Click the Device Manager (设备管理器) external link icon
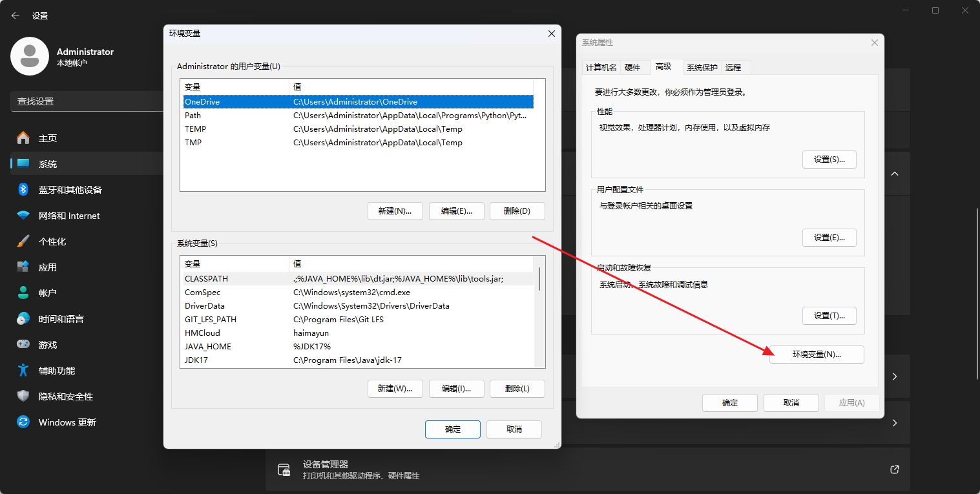Image resolution: width=980 pixels, height=494 pixels. [895, 469]
